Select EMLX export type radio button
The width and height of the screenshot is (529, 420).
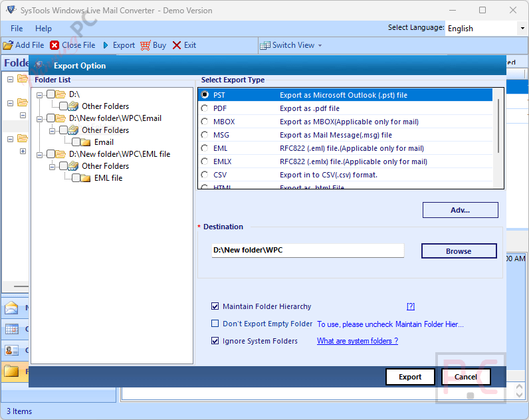pos(205,161)
